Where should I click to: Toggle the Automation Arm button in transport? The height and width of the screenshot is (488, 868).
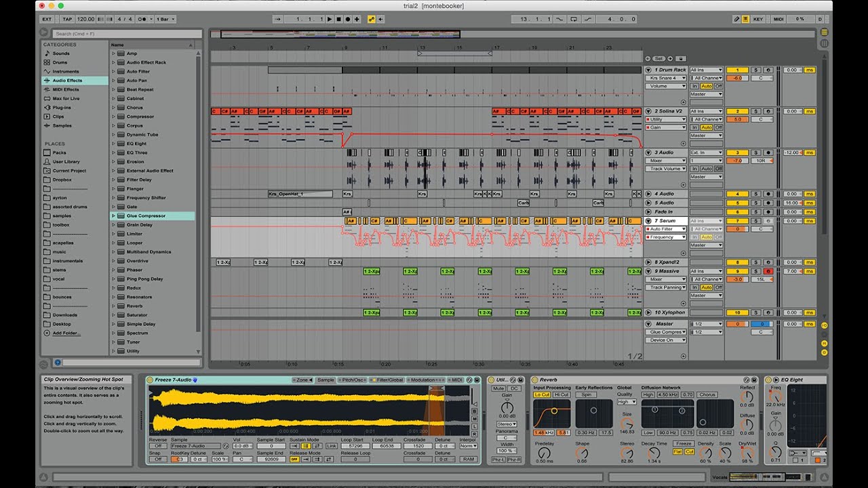[x=372, y=19]
